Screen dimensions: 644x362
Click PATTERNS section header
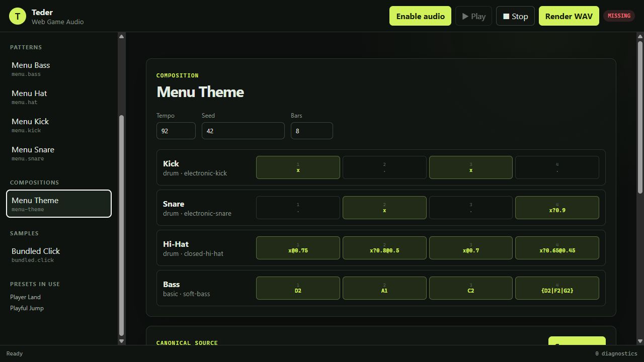pyautogui.click(x=26, y=47)
